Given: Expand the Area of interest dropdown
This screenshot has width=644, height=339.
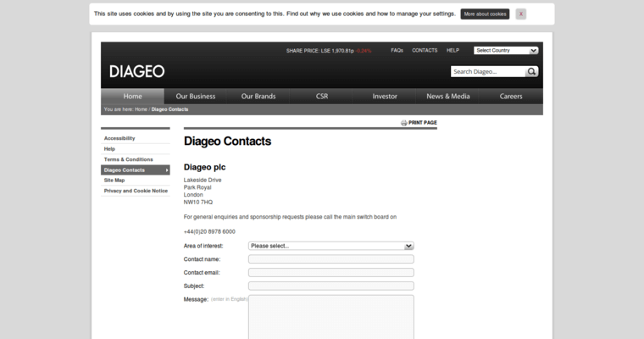Looking at the screenshot, I should (330, 246).
